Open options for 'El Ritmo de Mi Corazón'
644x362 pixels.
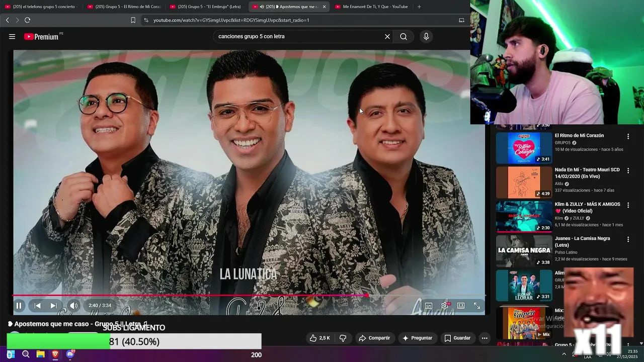point(628,136)
